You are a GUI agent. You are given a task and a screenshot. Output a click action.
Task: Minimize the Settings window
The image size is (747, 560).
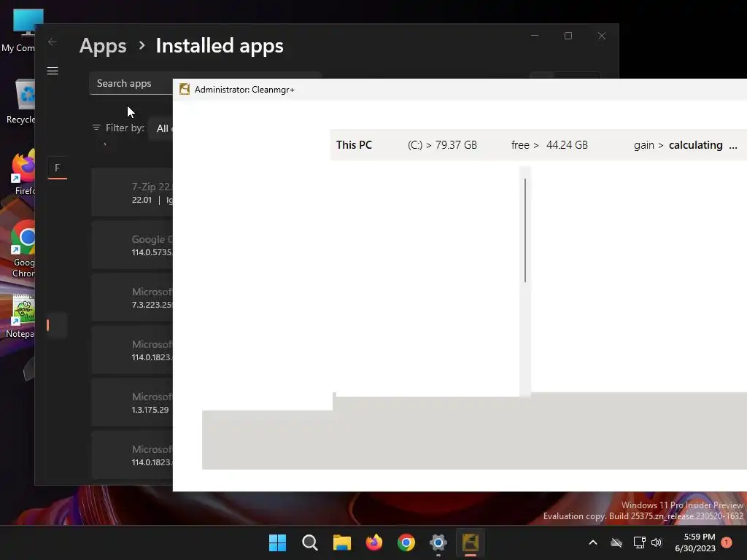point(535,36)
